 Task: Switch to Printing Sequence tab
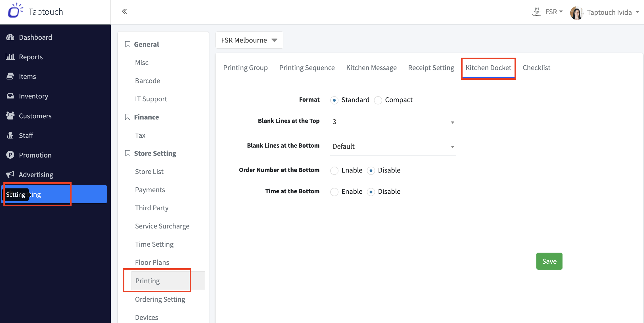[x=307, y=68]
